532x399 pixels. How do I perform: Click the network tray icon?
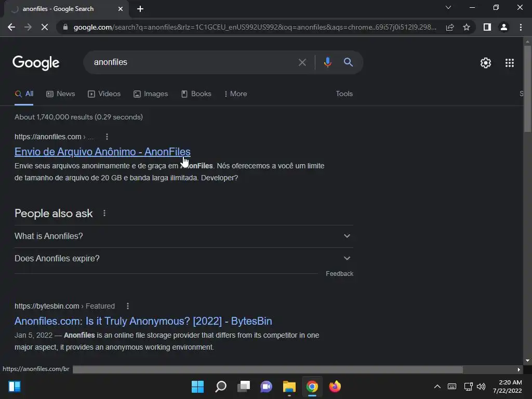(468, 387)
